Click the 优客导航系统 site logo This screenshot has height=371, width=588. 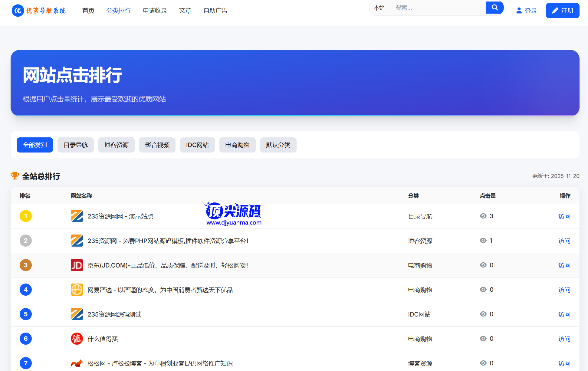click(39, 11)
